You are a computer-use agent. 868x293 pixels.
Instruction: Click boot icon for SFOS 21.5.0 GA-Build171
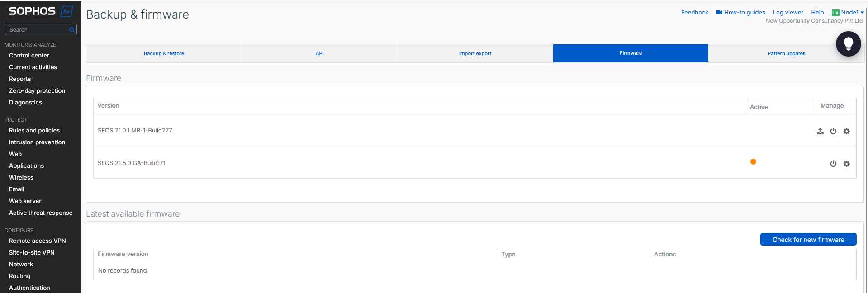click(x=833, y=164)
